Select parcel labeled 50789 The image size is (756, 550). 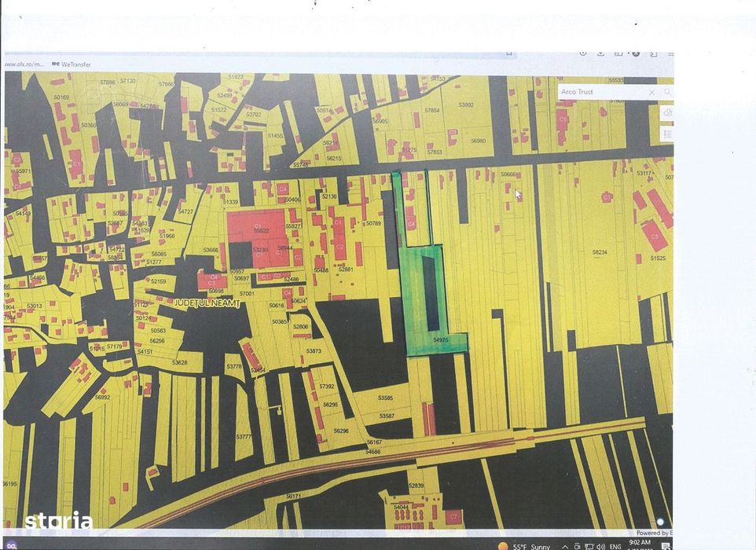(373, 224)
